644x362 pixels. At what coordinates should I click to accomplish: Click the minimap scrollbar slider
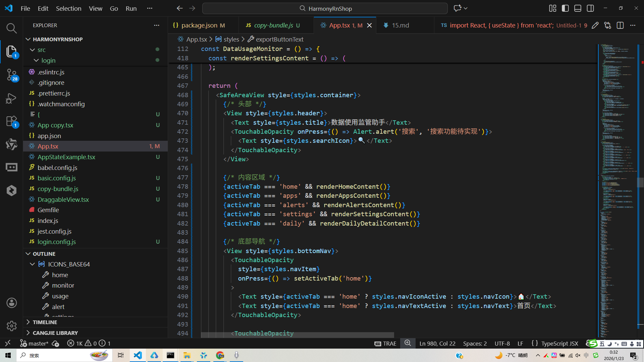tap(640, 183)
